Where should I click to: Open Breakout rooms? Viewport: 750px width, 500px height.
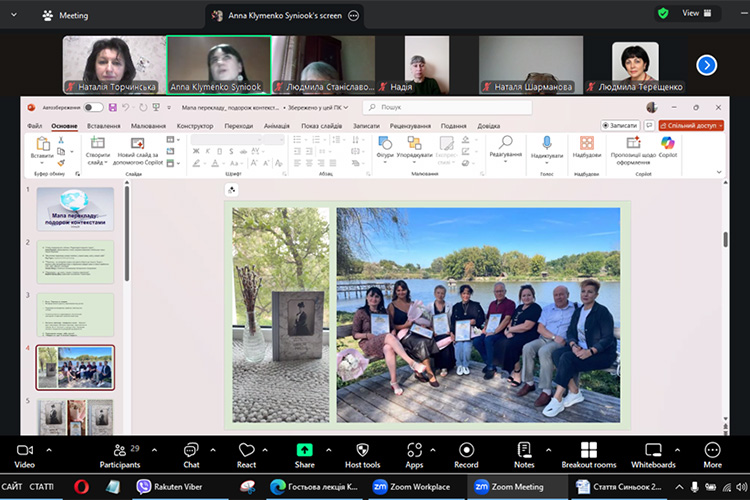click(588, 450)
